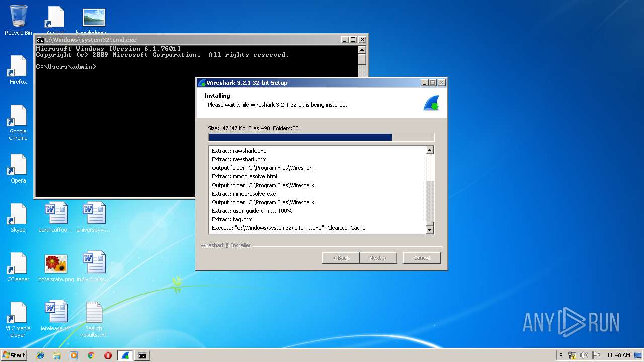Open the ierelease.rtf document
Viewport: 644px width, 362px height.
coord(56,316)
